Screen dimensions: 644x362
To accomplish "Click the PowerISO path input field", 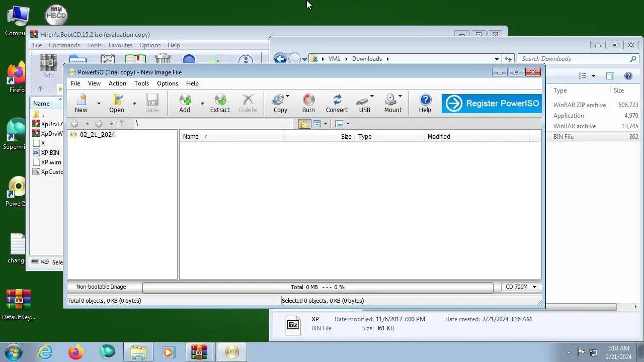I will [x=213, y=124].
